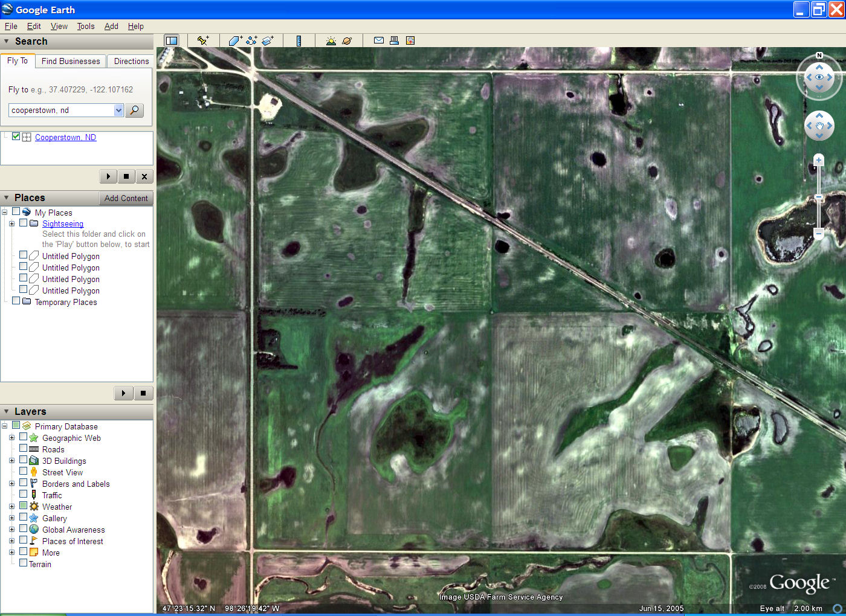Add an image overlay from the toolbar
Image resolution: width=846 pixels, height=616 pixels.
(268, 40)
